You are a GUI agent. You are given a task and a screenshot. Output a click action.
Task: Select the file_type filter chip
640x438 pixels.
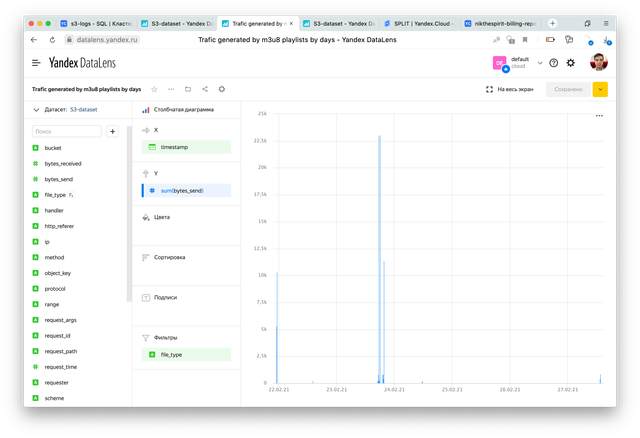(187, 354)
